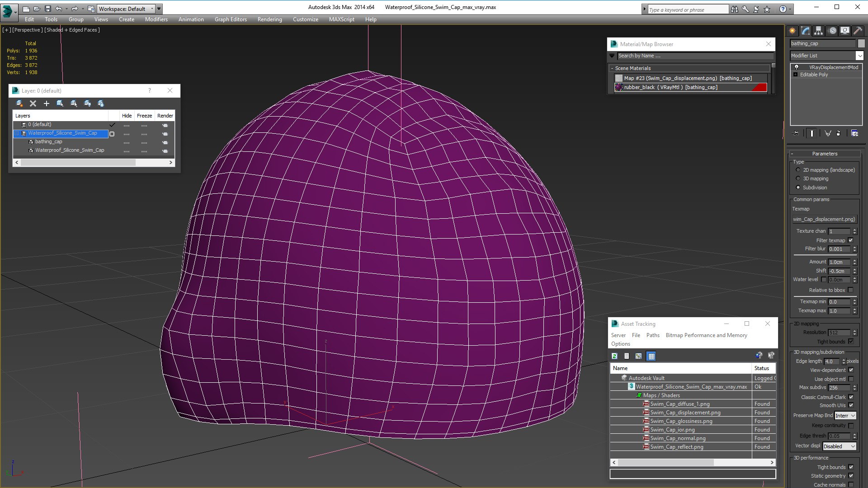Open the Paths menu in Asset Tracking
Image resolution: width=868 pixels, height=488 pixels.
[x=652, y=335]
